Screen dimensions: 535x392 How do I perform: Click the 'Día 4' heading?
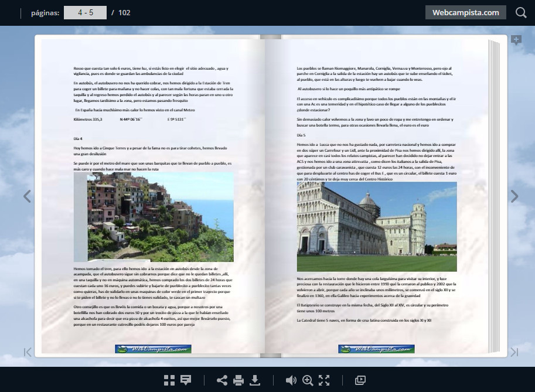coord(78,138)
